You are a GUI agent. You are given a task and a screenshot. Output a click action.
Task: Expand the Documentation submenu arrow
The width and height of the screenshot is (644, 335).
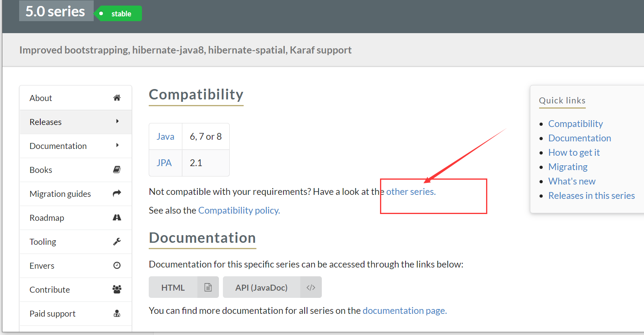(117, 145)
